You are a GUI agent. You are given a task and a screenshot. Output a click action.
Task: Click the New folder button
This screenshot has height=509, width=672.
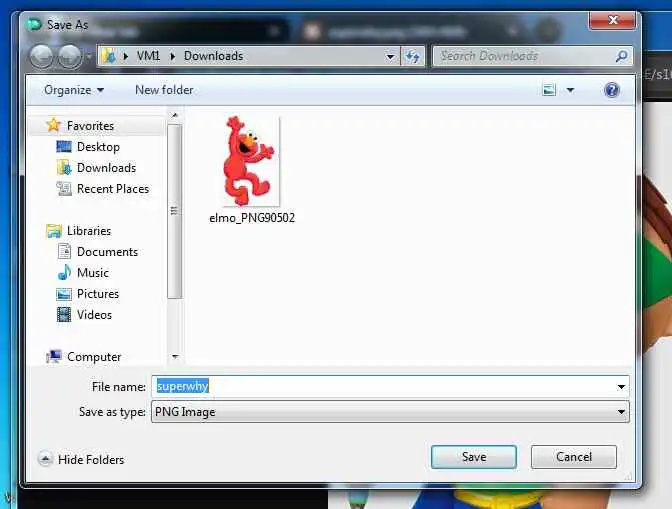point(164,90)
